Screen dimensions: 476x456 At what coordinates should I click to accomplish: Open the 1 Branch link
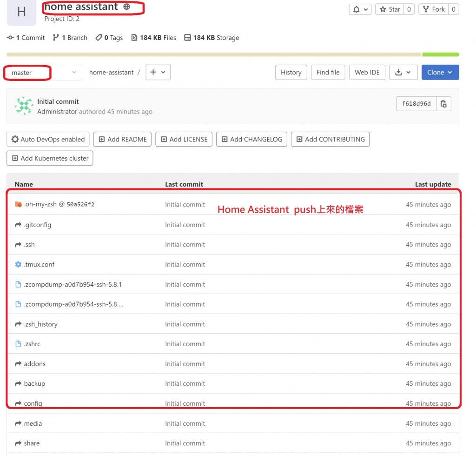pos(70,38)
